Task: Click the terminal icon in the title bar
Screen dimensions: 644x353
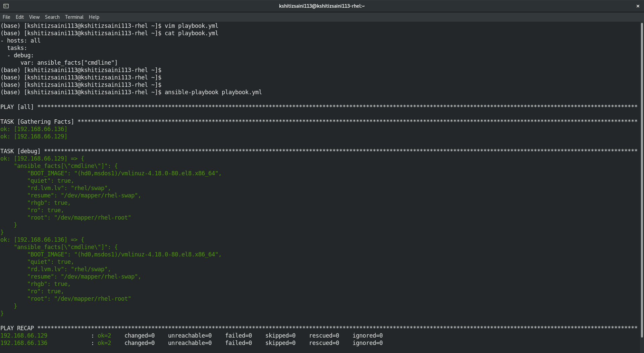Action: 6,6
